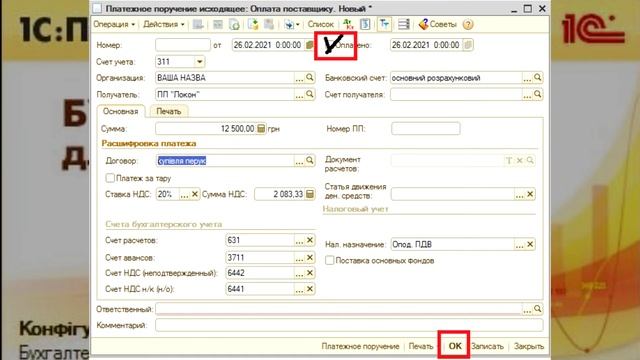This screenshot has height=360, width=640.
Task: Open Ответственный selection ellipsis
Action: pyautogui.click(x=527, y=309)
